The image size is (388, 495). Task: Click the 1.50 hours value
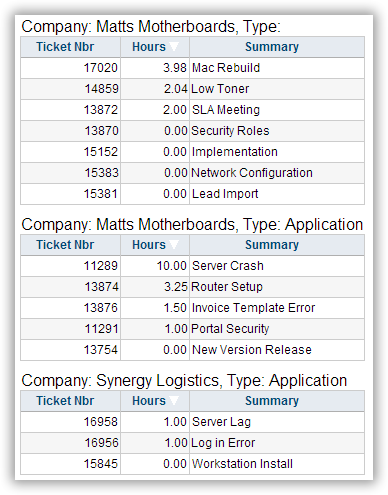coord(175,308)
